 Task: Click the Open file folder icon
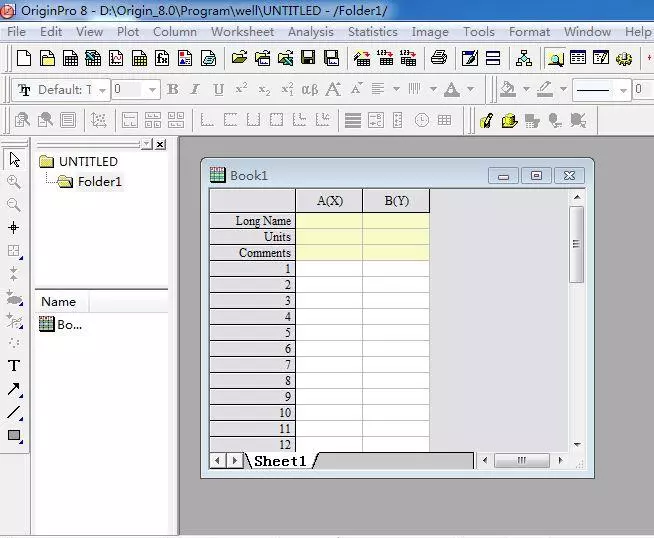pos(239,58)
